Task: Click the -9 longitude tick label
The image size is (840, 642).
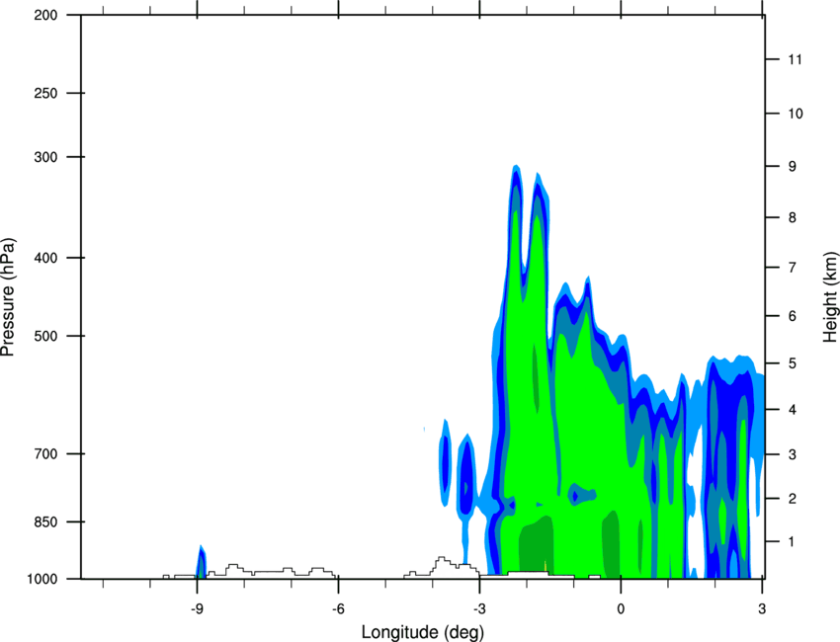Action: tap(197, 609)
